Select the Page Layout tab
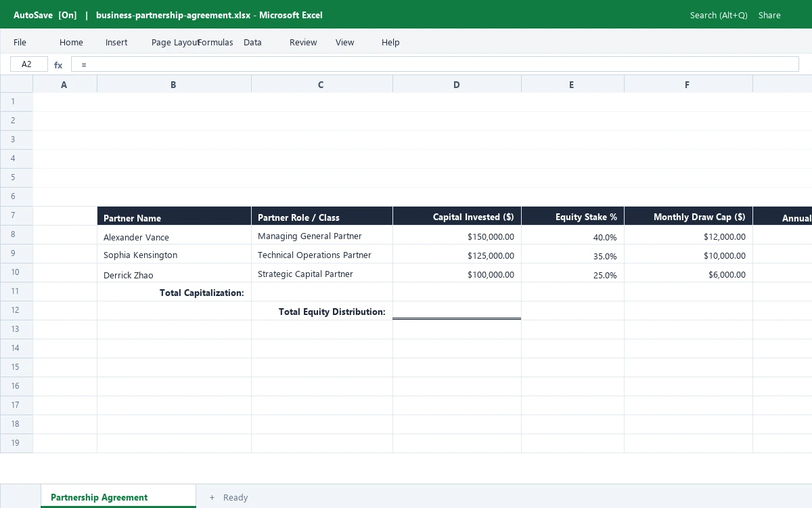 [175, 42]
